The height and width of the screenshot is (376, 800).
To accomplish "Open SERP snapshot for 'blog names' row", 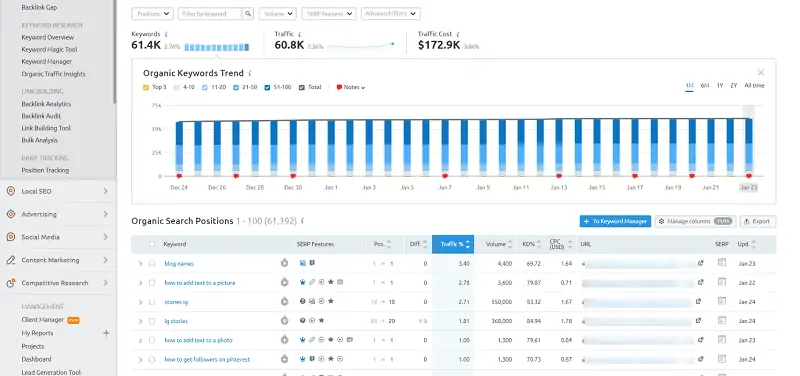I will point(721,263).
